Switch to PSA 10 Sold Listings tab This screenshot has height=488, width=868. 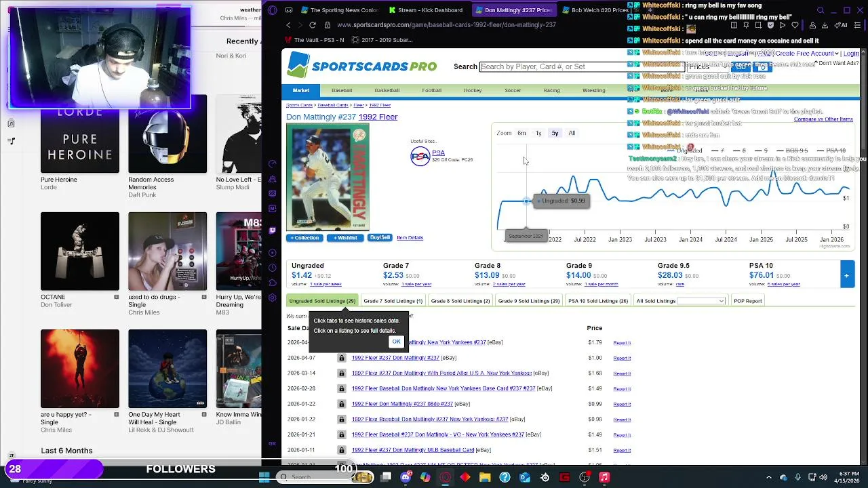[598, 301]
